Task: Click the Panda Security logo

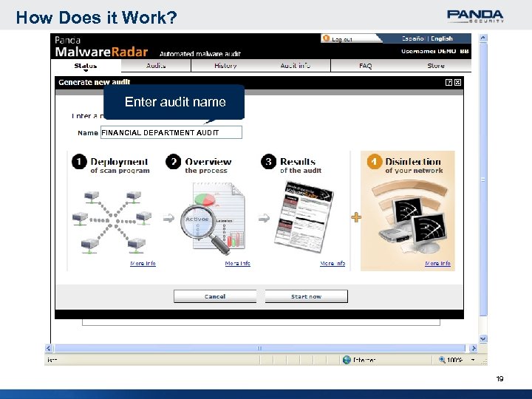Action: click(x=475, y=16)
